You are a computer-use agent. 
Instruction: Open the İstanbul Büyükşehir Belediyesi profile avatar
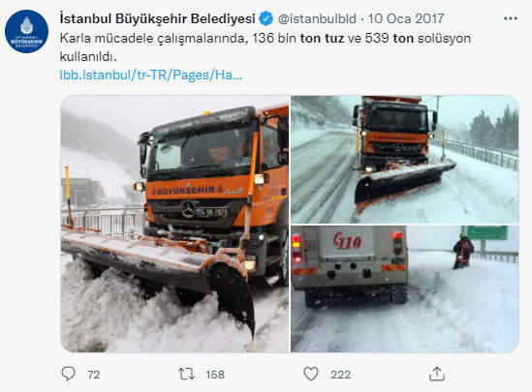pyautogui.click(x=26, y=31)
